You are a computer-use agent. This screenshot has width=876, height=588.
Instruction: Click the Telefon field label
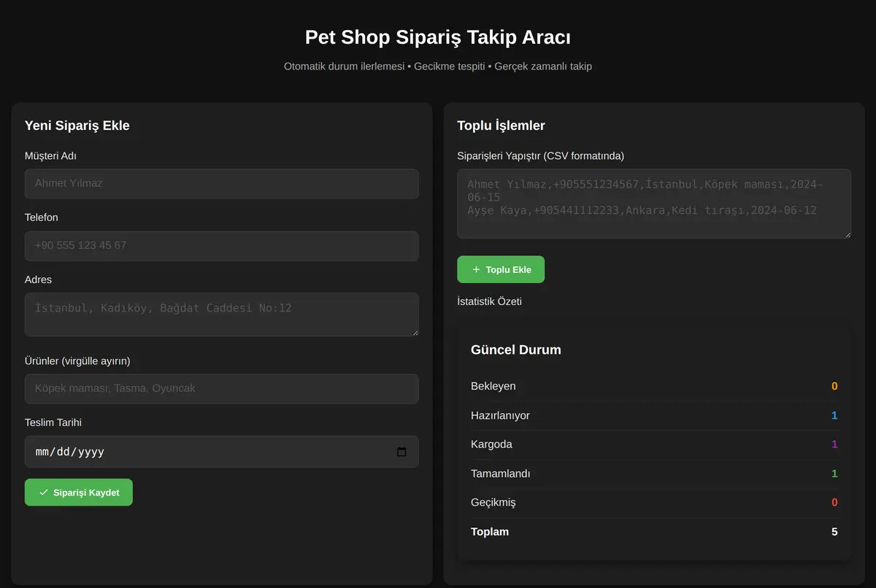(x=42, y=217)
